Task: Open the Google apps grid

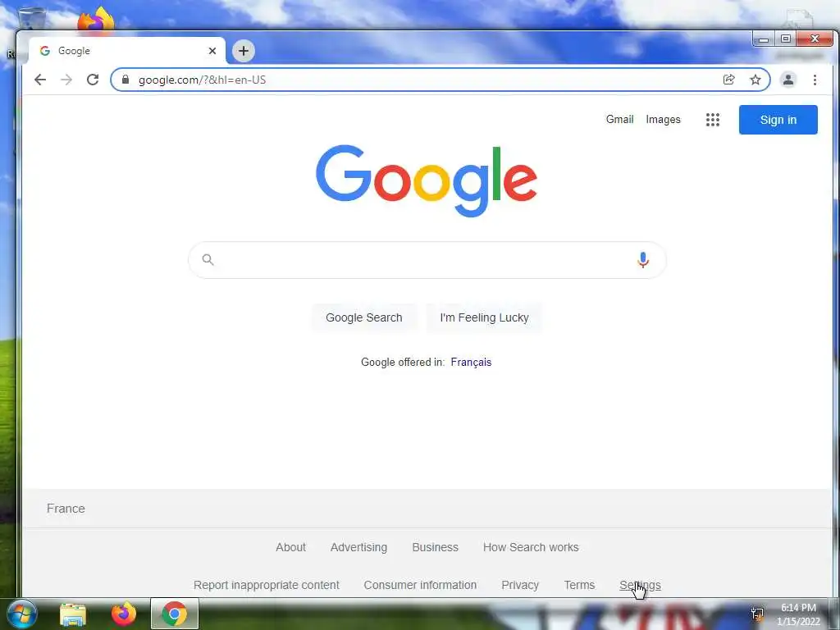Action: 713,120
